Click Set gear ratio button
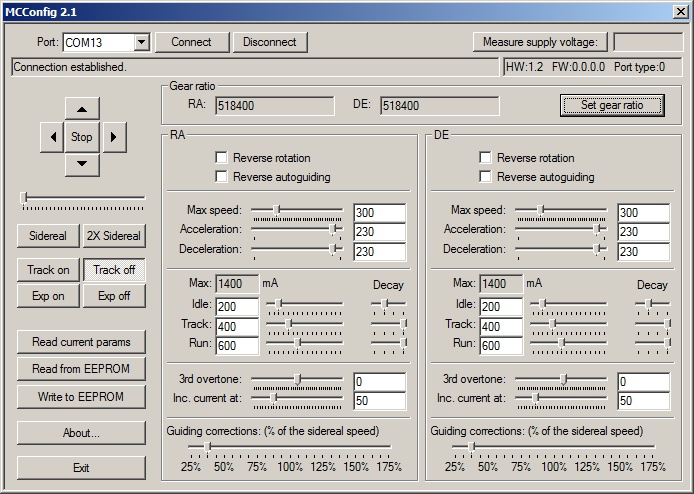 coord(613,105)
